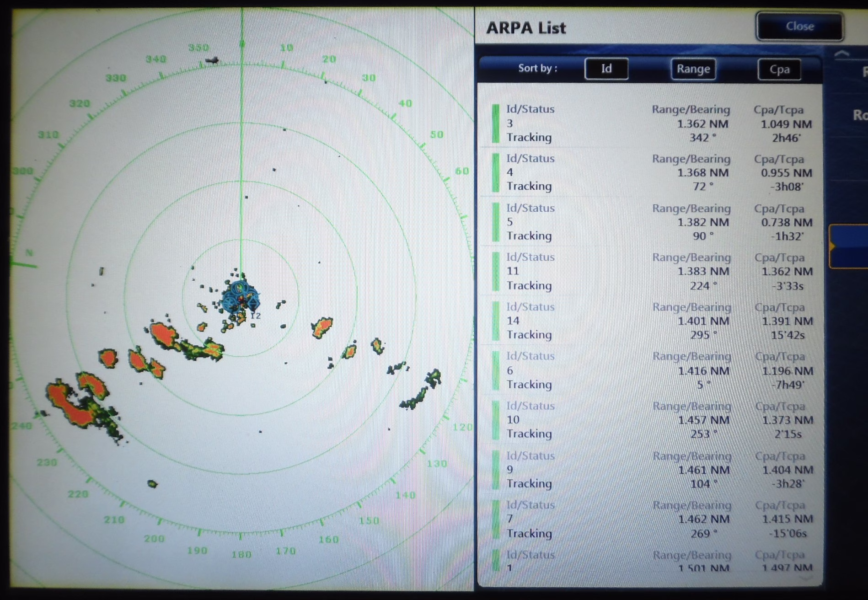Click the orange highlighted side menu tab

(848, 246)
